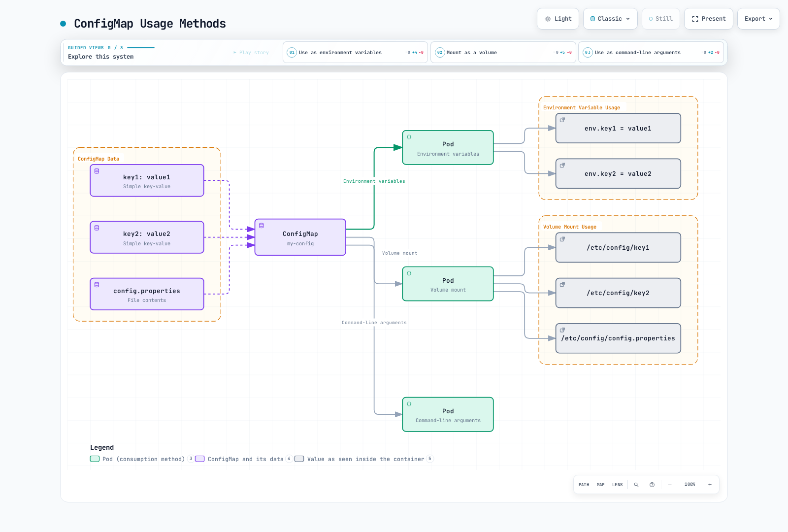Select guided view 'Use as environment variables'

pyautogui.click(x=355, y=52)
